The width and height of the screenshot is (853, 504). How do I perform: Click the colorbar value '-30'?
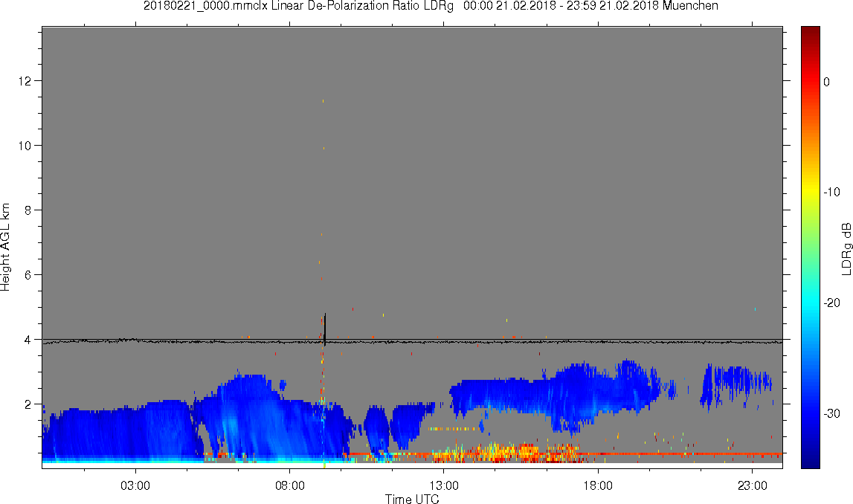pyautogui.click(x=831, y=414)
